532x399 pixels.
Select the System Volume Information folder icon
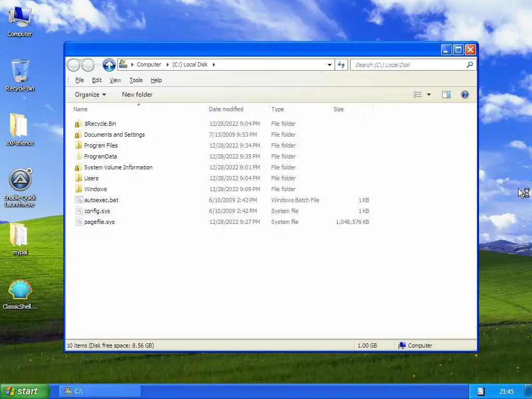pyautogui.click(x=78, y=167)
